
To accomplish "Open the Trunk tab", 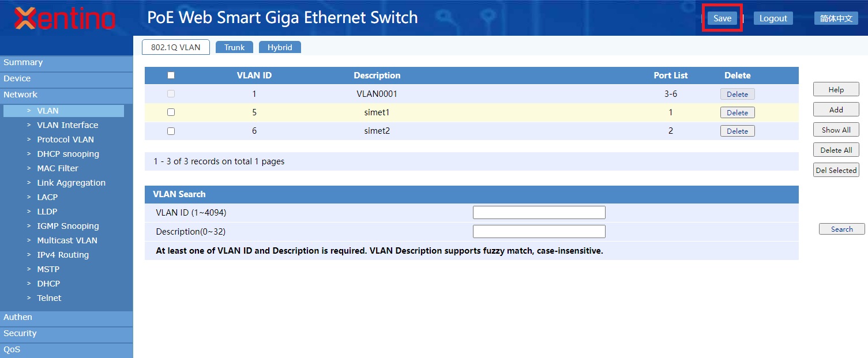I will coord(234,47).
